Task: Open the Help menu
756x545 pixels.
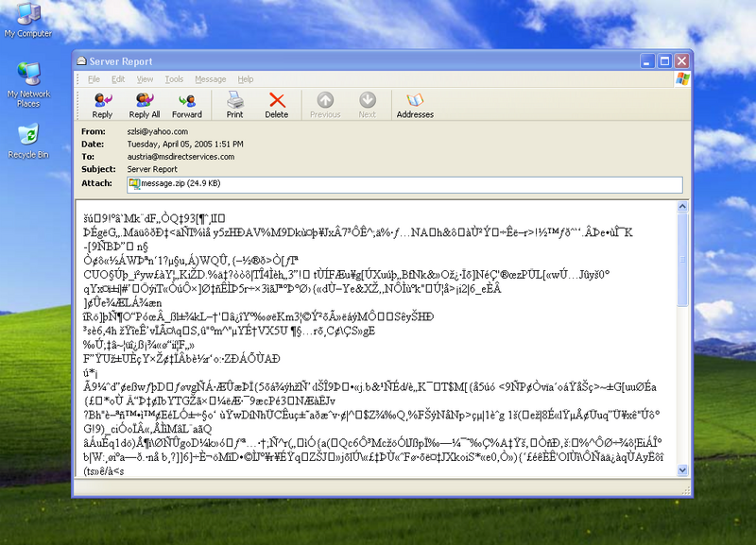Action: point(246,79)
